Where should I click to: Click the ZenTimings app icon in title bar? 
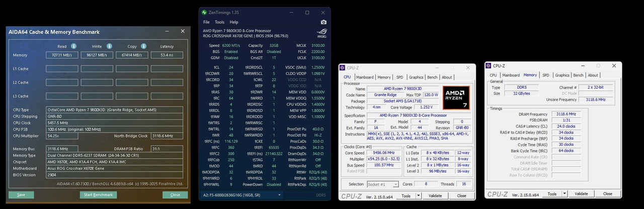[x=204, y=13]
